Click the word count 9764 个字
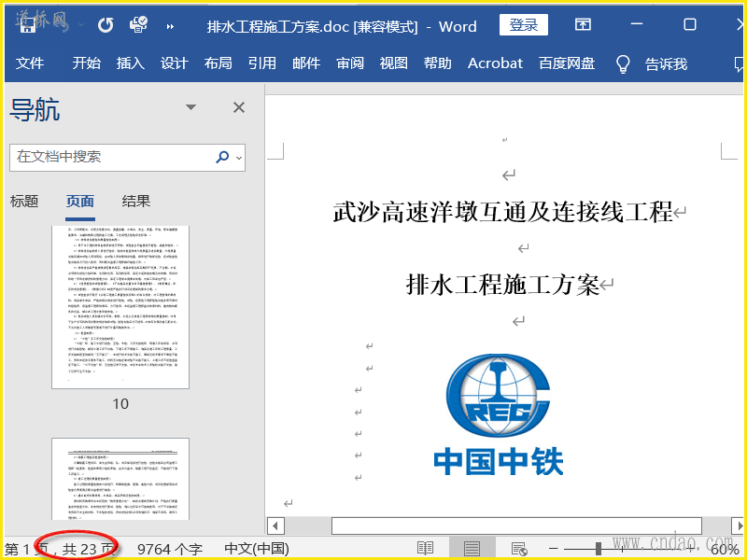Image resolution: width=747 pixels, height=560 pixels. click(170, 550)
